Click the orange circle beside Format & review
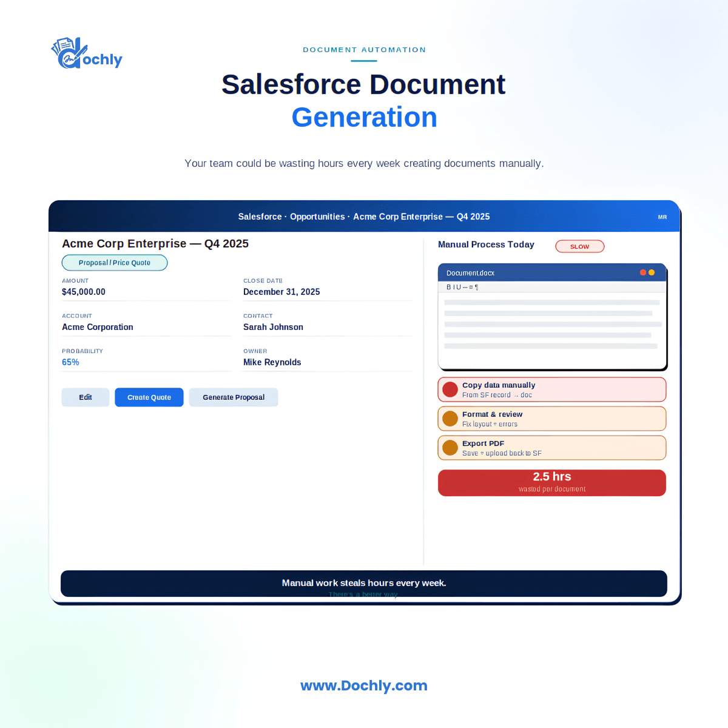 coord(450,419)
